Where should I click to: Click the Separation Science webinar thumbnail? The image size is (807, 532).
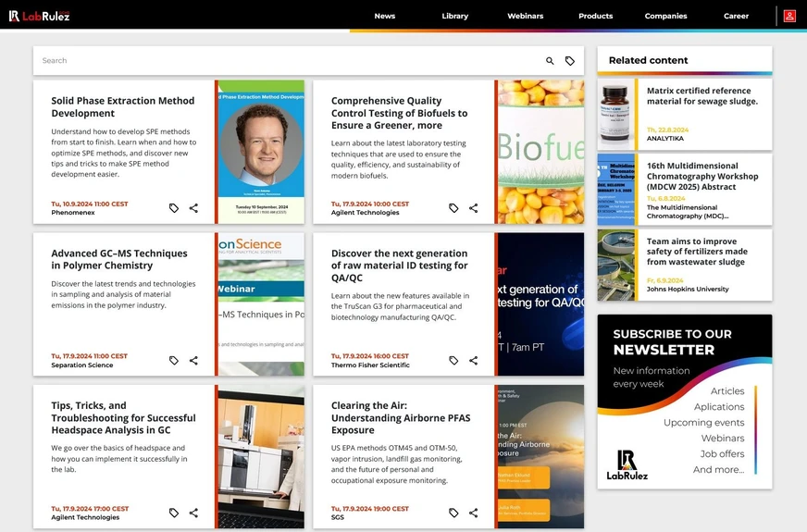coord(262,304)
